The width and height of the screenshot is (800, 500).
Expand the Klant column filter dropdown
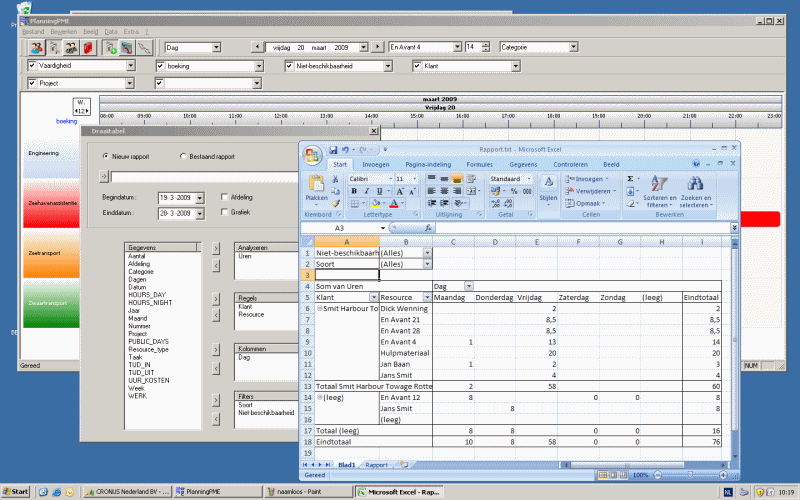click(x=373, y=297)
